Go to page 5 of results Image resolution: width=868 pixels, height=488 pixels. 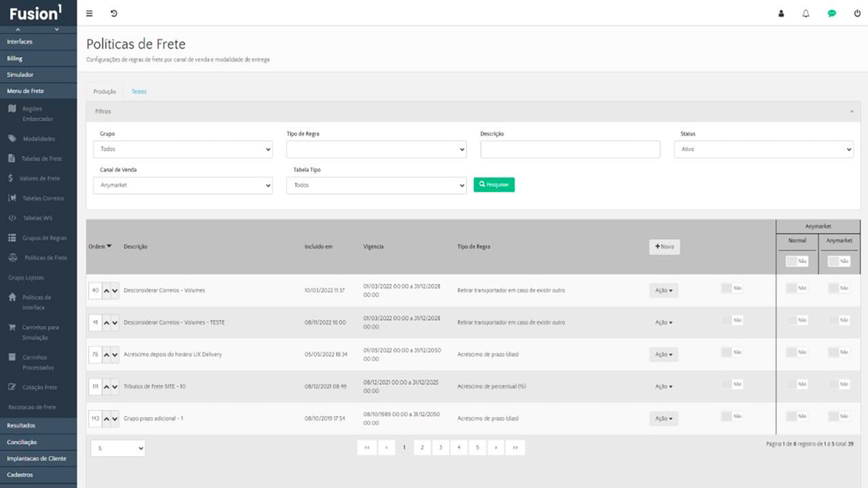477,447
